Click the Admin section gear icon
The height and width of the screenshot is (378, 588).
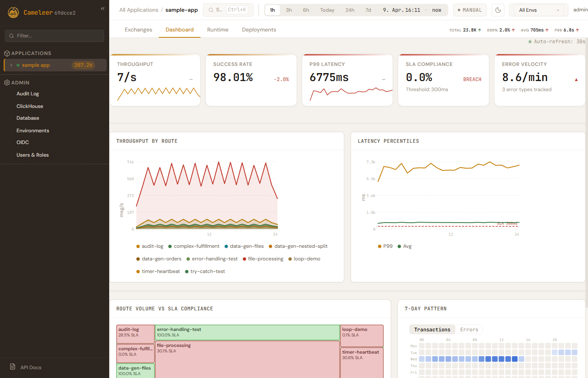pyautogui.click(x=7, y=83)
